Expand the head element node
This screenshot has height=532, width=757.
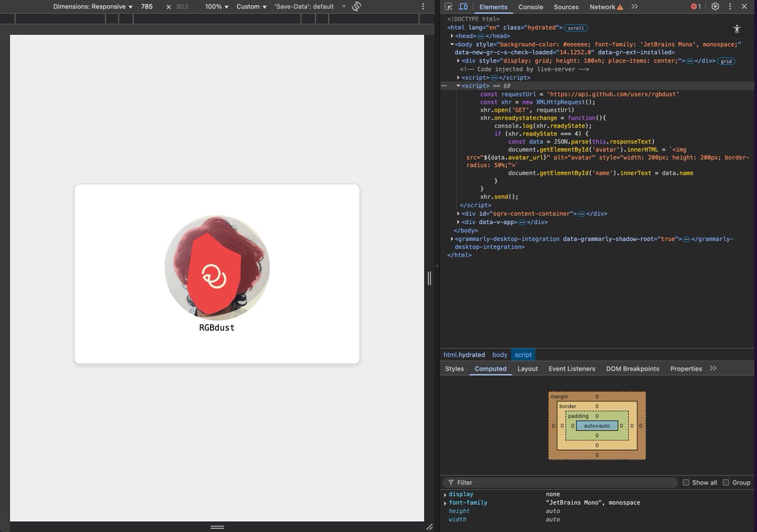452,36
